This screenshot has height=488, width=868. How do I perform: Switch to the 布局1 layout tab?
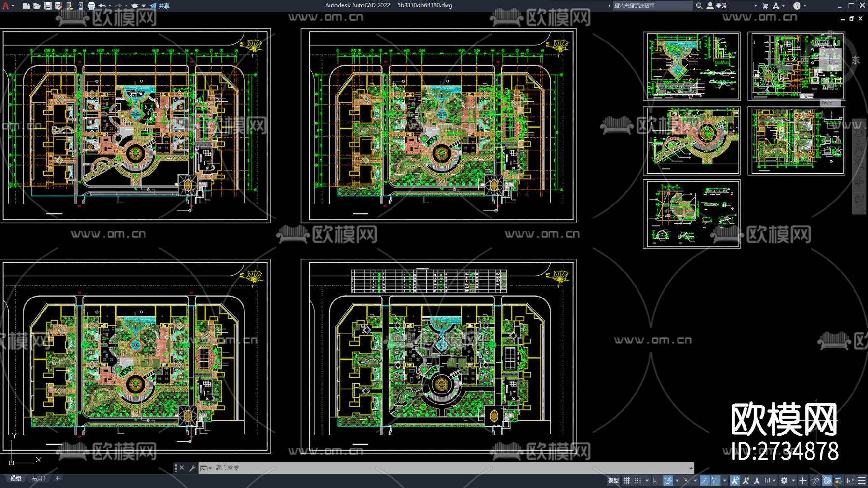[x=38, y=479]
